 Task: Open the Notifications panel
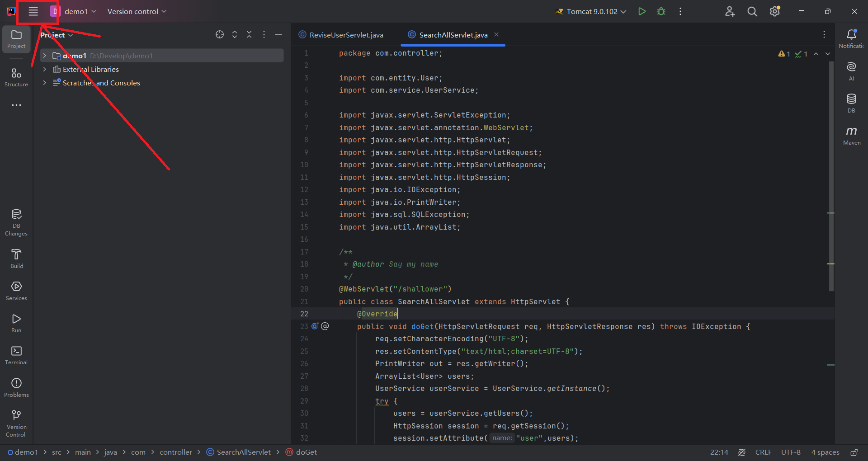click(851, 38)
